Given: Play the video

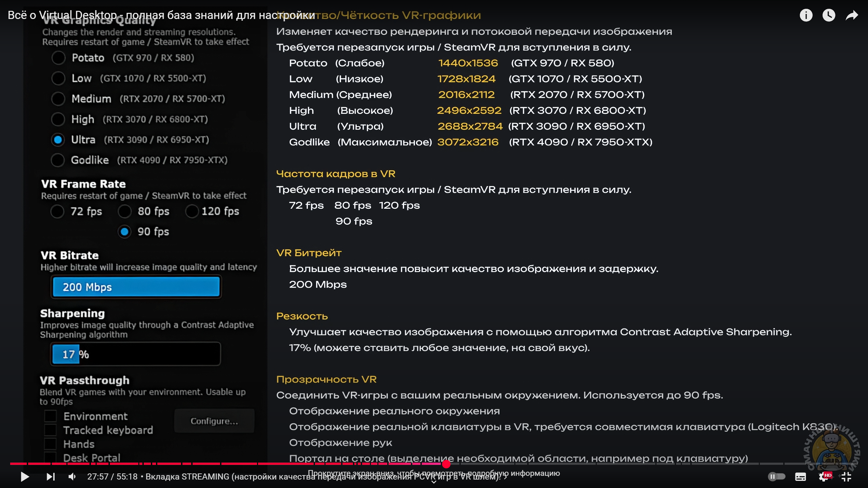Looking at the screenshot, I should tap(25, 477).
